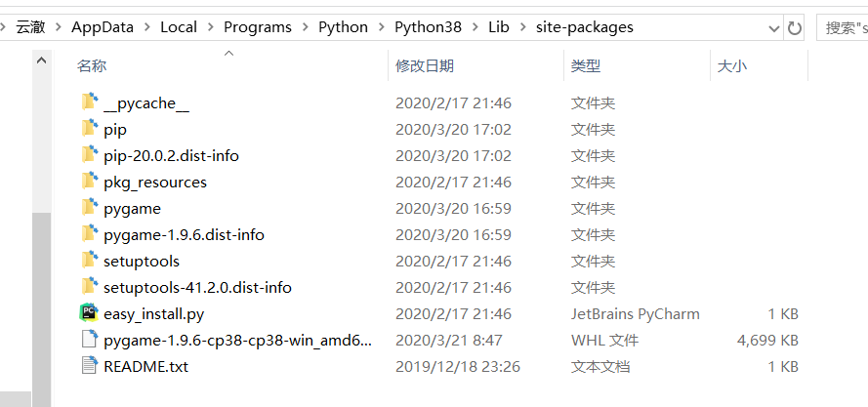Click the 1 KB size of README.txt

tap(783, 367)
